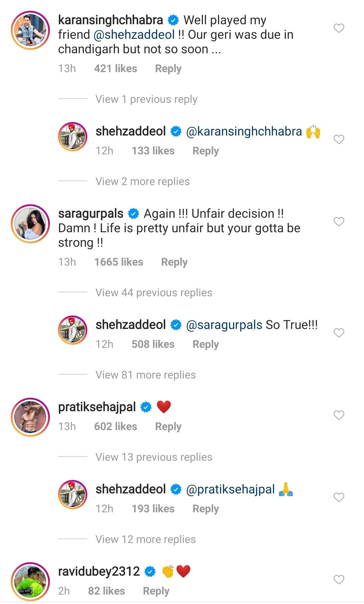Image resolution: width=364 pixels, height=604 pixels.
Task: Open the @shehzaddeol mention link
Action: point(134,35)
